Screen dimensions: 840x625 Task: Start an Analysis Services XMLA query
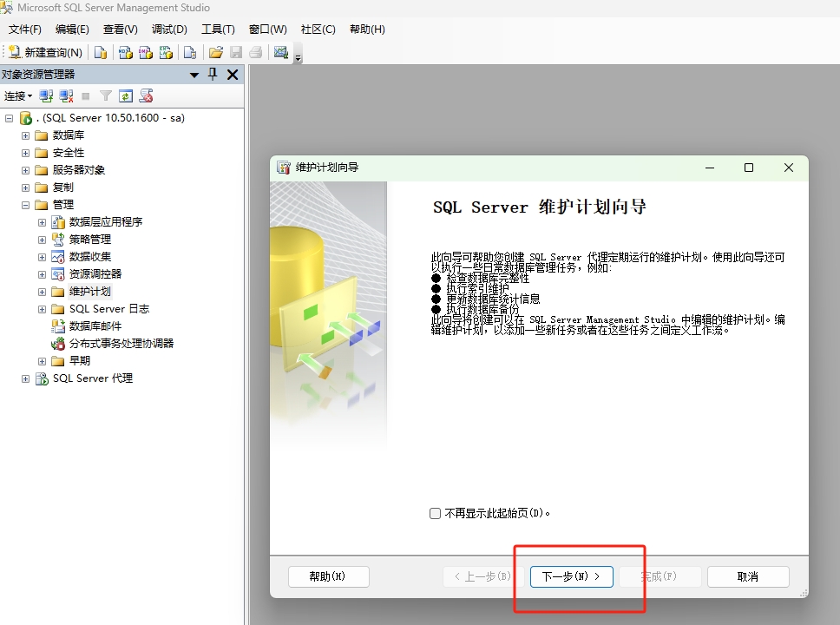point(166,52)
